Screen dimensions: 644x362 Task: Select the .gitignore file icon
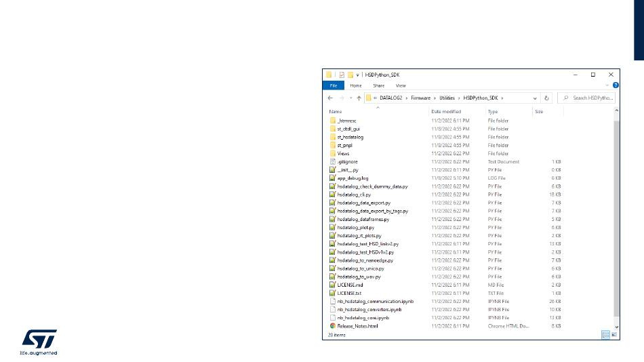333,161
